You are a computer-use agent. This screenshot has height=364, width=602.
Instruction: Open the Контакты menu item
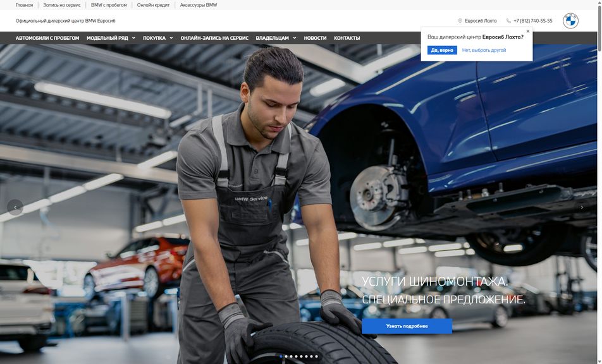pos(347,38)
